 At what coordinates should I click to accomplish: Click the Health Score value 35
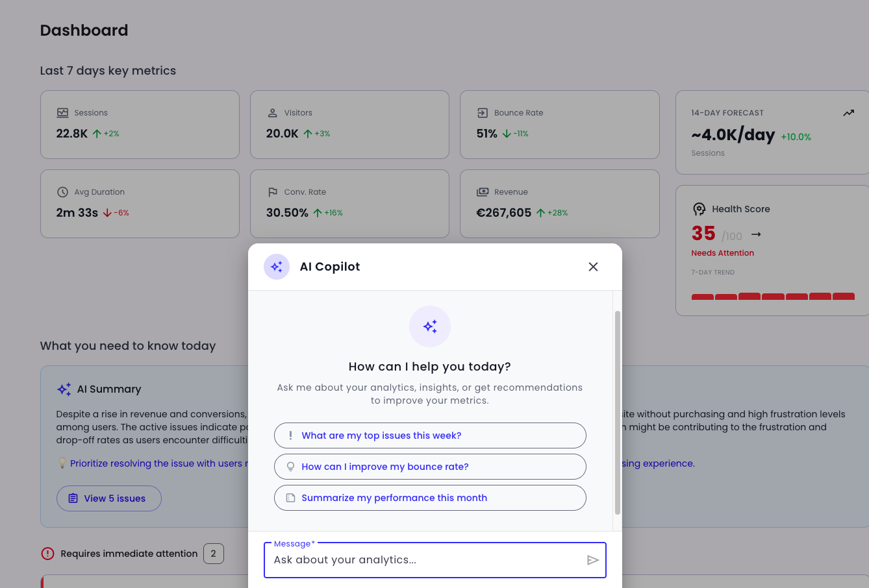pyautogui.click(x=703, y=234)
